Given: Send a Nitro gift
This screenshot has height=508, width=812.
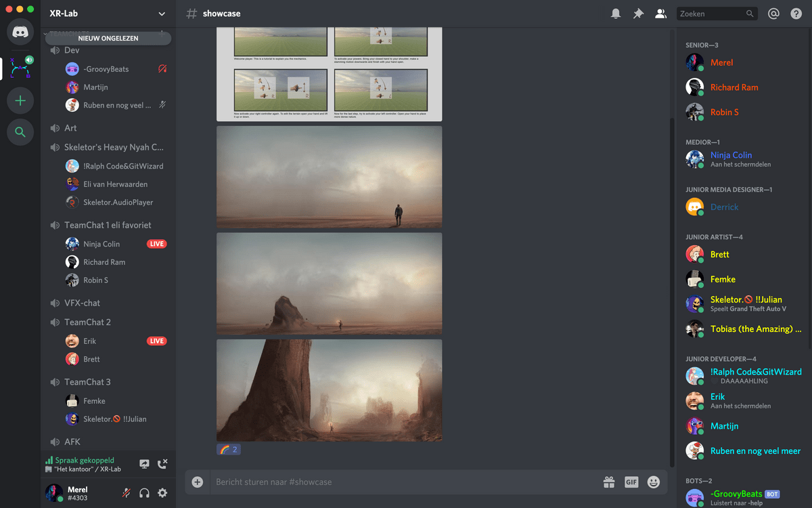Looking at the screenshot, I should tap(609, 482).
